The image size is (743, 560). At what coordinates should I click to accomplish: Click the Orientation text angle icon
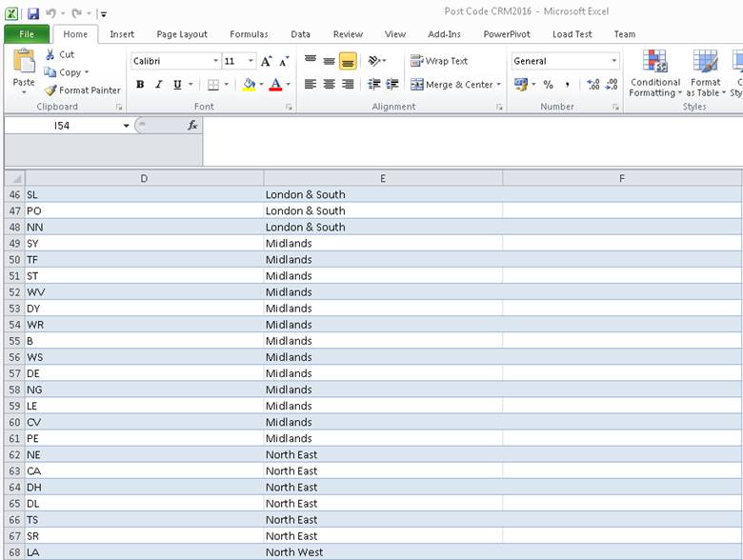tap(374, 61)
